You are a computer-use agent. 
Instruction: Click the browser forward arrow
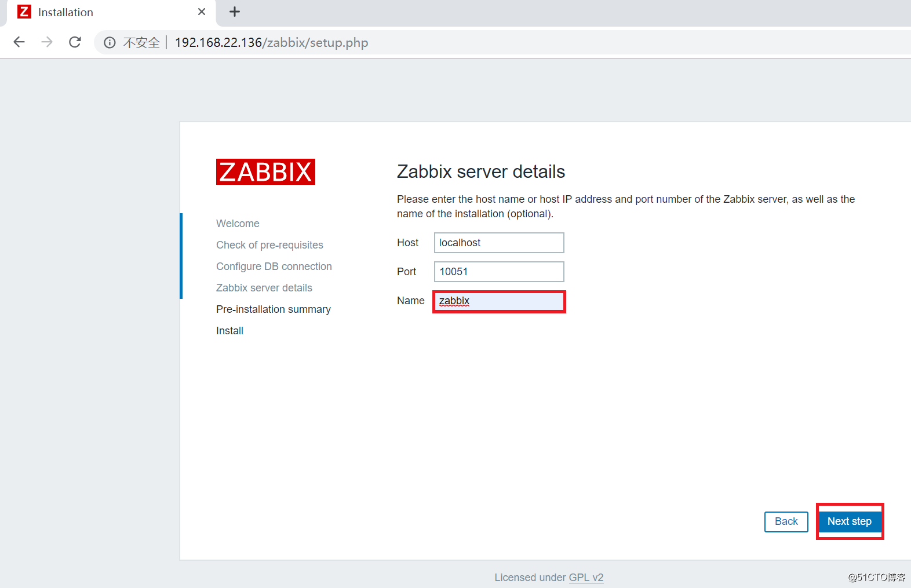coord(47,42)
